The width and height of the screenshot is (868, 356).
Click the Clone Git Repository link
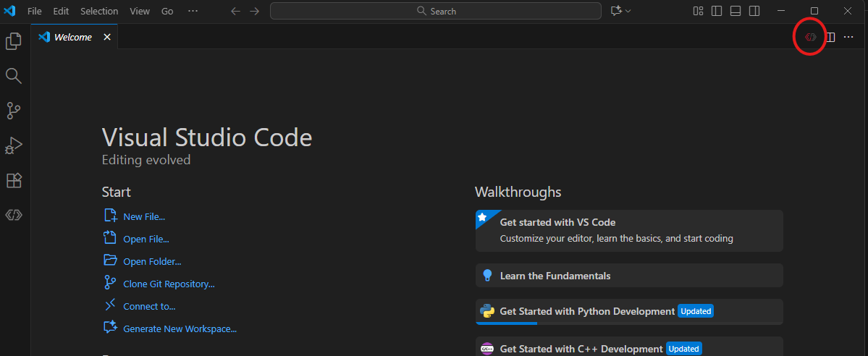tap(169, 284)
